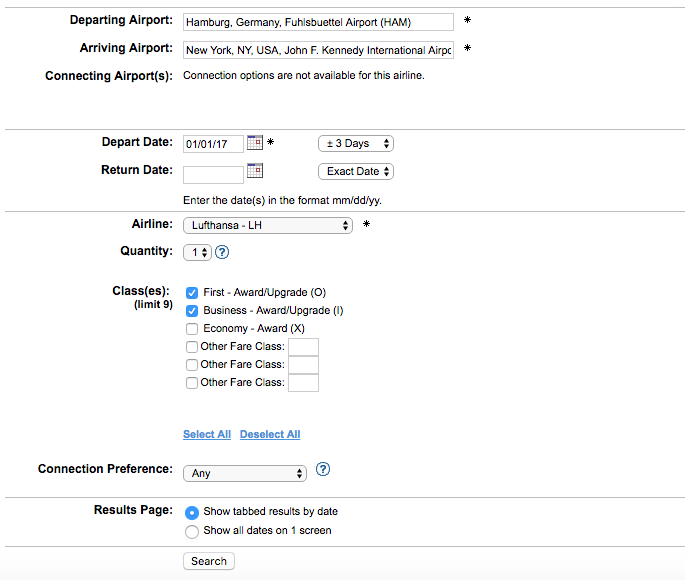The image size is (685, 580).
Task: Click the Search button
Action: [209, 561]
